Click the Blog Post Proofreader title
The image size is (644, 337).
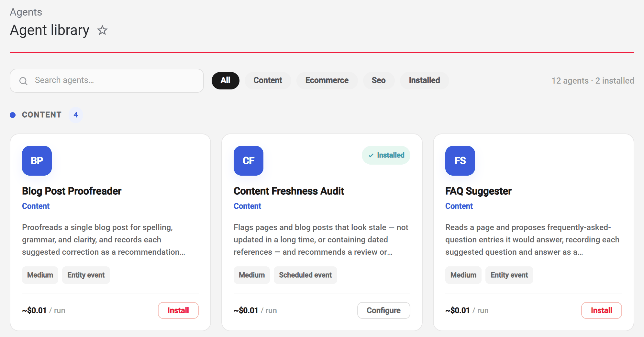72,191
